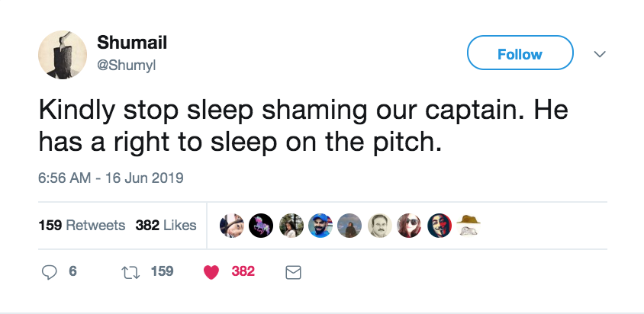Select the woman with sunglasses avatar
The width and height of the screenshot is (644, 314).
(x=410, y=224)
